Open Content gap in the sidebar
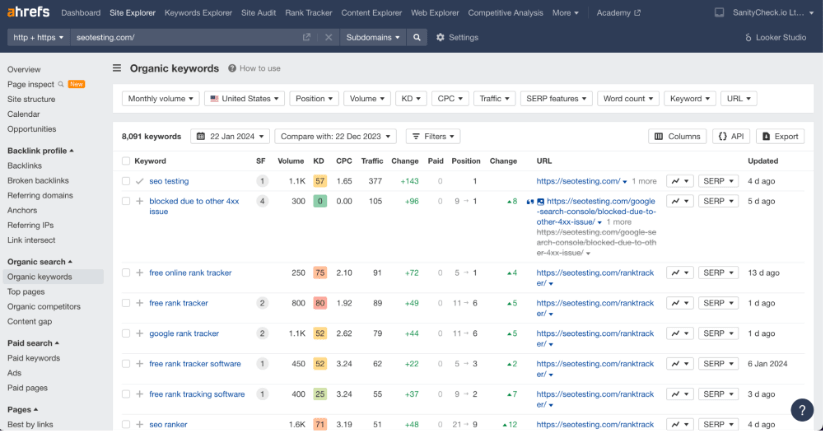Screen dimensions: 823x431 point(29,321)
